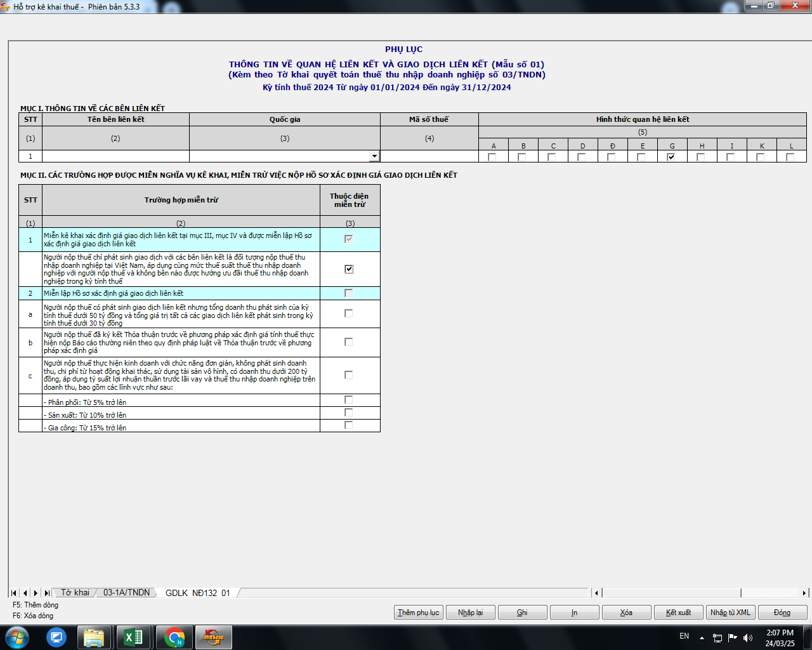Check the 'Phân phối: Từ 5% trở lên' box
Viewport: 812px width, 650px height.
(x=348, y=400)
